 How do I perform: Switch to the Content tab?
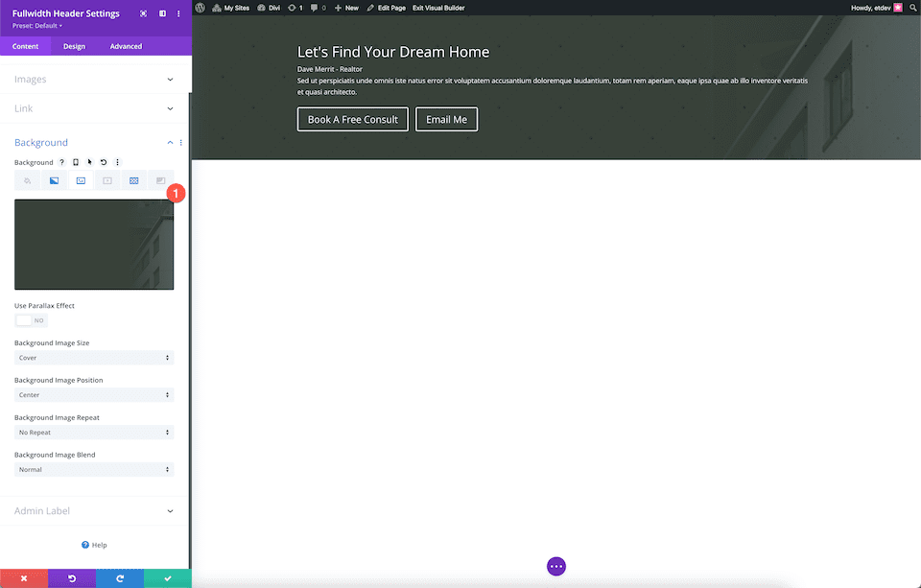coord(25,46)
